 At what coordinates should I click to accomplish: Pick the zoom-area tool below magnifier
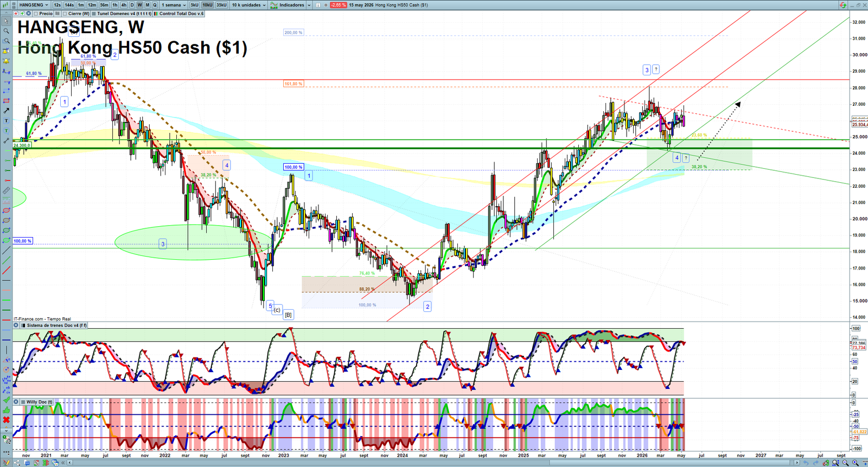pos(6,41)
